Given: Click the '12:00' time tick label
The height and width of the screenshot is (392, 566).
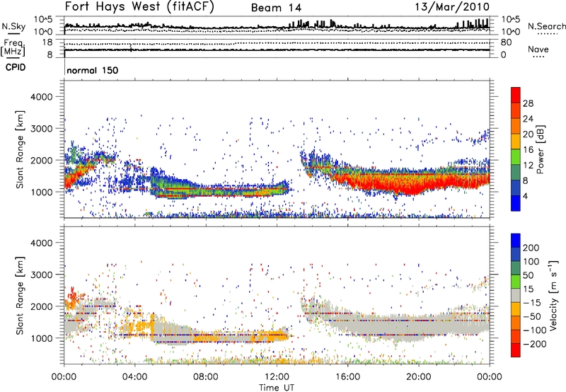Looking at the screenshot, I should 277,377.
